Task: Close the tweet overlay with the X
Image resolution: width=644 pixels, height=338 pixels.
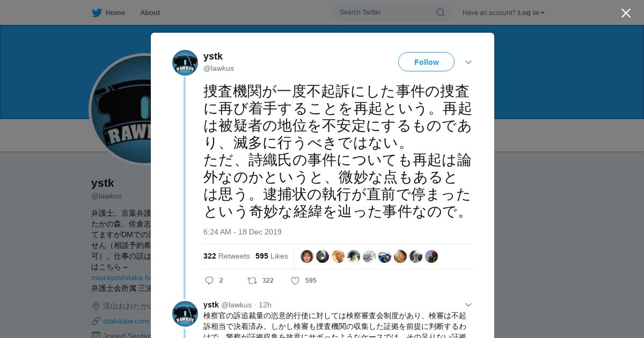Action: (626, 13)
